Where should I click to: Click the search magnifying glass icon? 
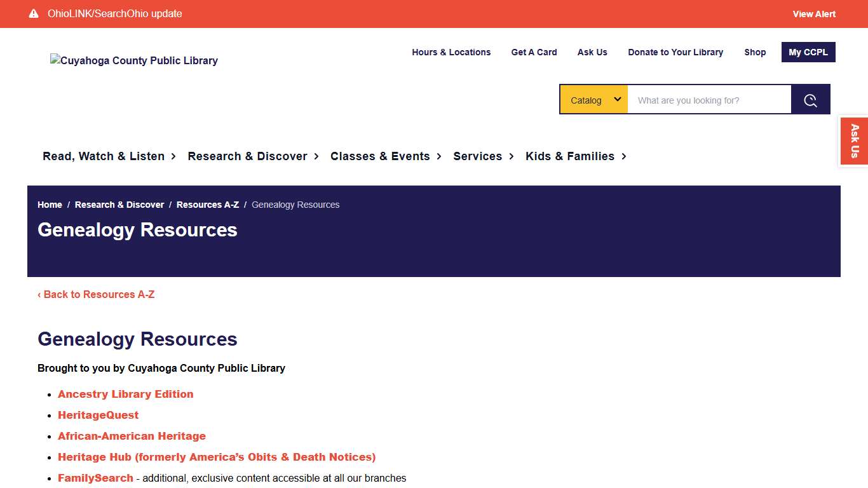pyautogui.click(x=810, y=99)
